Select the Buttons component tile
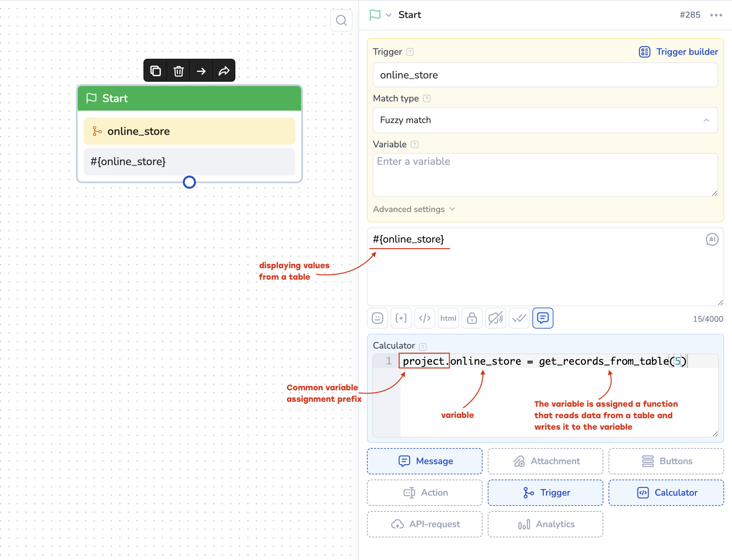 (666, 461)
